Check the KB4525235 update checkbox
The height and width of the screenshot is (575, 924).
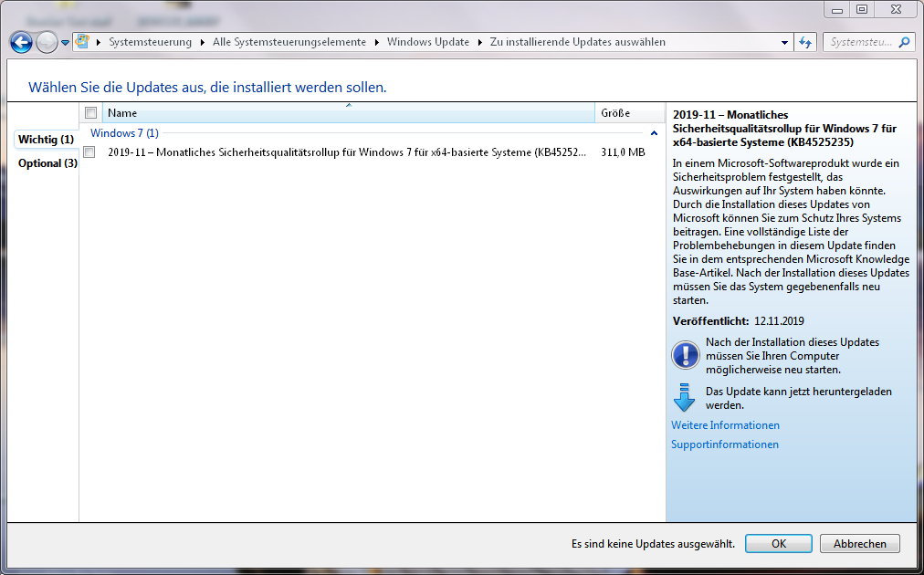point(89,152)
